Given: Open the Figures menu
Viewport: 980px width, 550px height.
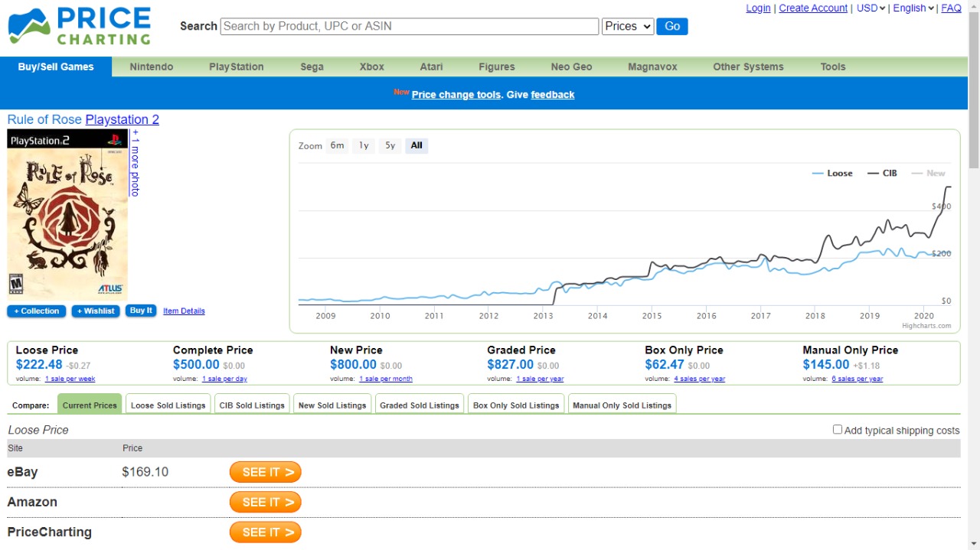Looking at the screenshot, I should click(497, 67).
